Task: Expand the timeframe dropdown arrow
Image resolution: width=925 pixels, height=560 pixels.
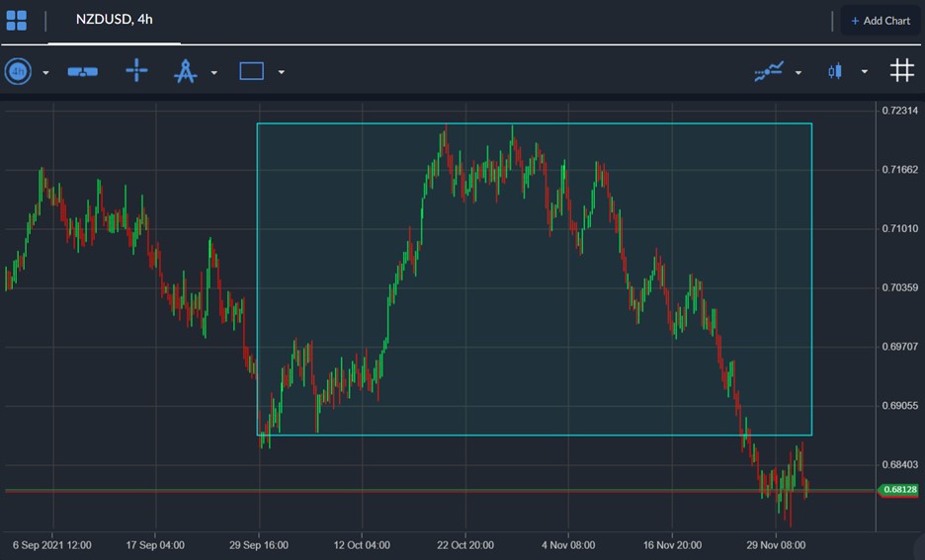Action: [x=46, y=73]
